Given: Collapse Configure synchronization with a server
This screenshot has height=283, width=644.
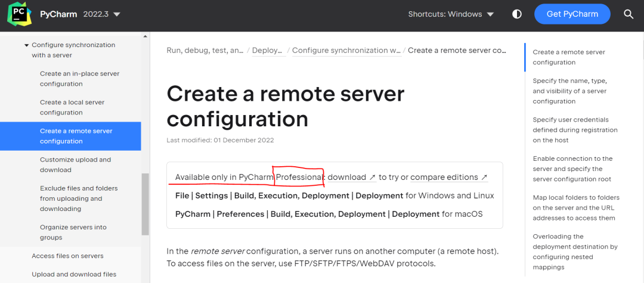Looking at the screenshot, I should [x=27, y=45].
